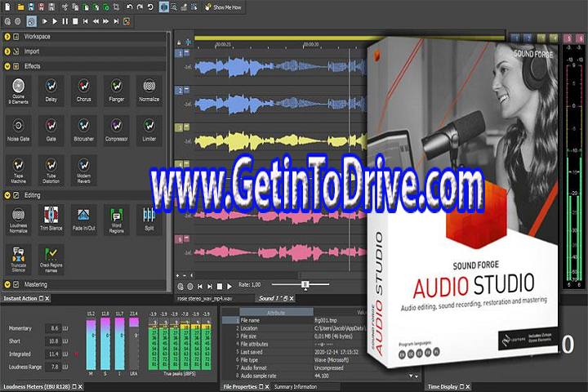Select peak meter channel 1 swatch
Viewport: 588px width, 392px height.
pos(515,38)
